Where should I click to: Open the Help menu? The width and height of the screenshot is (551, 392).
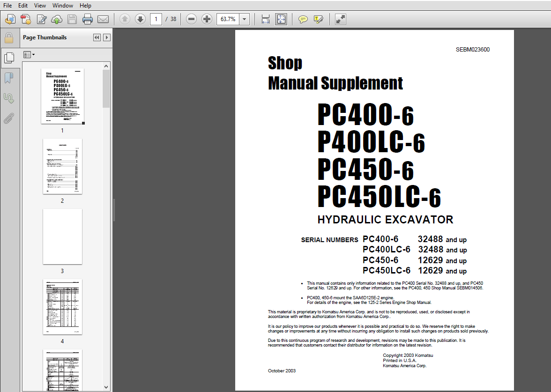coord(85,5)
